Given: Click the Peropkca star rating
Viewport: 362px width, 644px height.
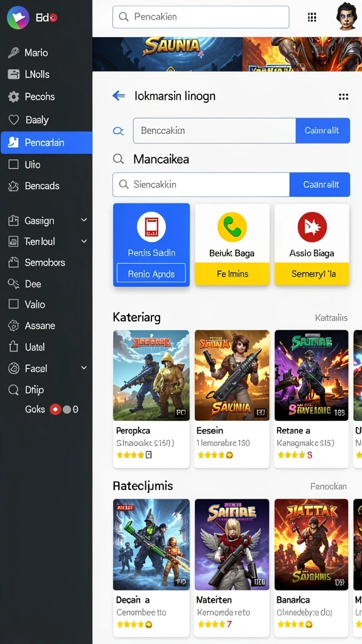Looking at the screenshot, I should click(x=134, y=455).
